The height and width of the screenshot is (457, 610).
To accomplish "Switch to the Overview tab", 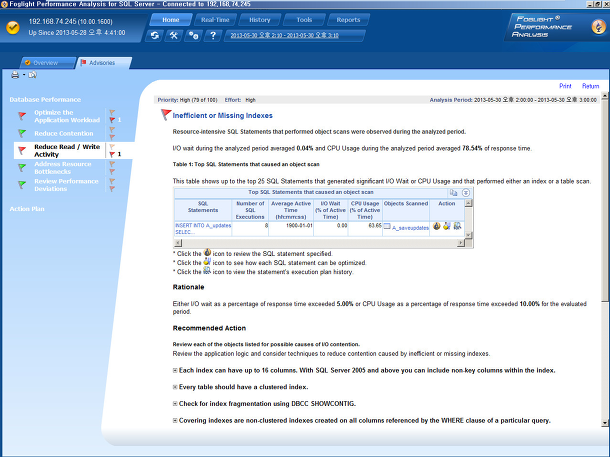I will point(47,63).
